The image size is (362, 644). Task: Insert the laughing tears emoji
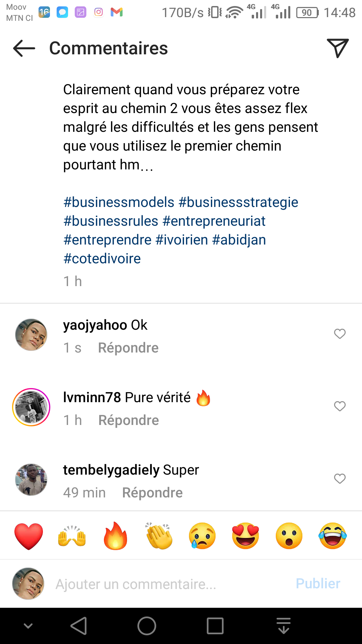click(333, 536)
